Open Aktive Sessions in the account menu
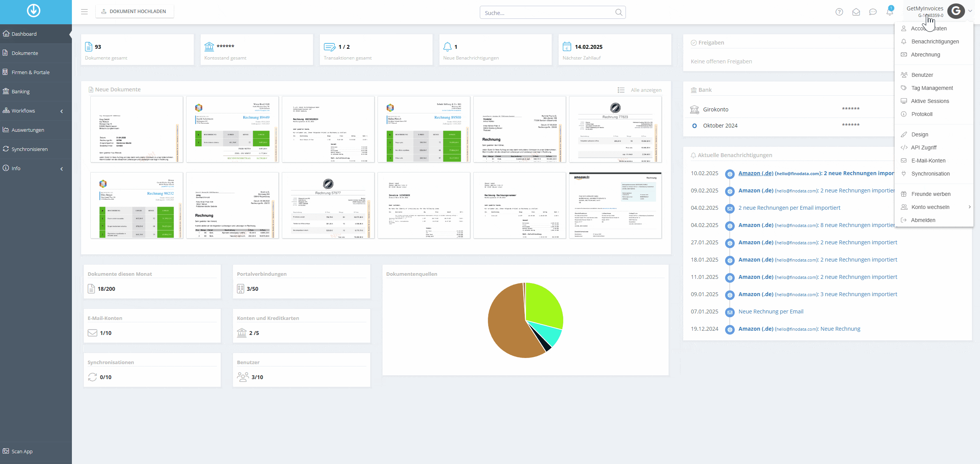Viewport: 980px width, 464px height. click(934, 101)
